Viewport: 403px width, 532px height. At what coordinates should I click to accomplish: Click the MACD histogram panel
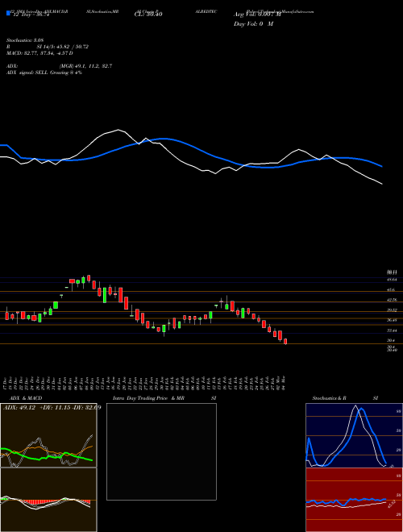coord(48,500)
